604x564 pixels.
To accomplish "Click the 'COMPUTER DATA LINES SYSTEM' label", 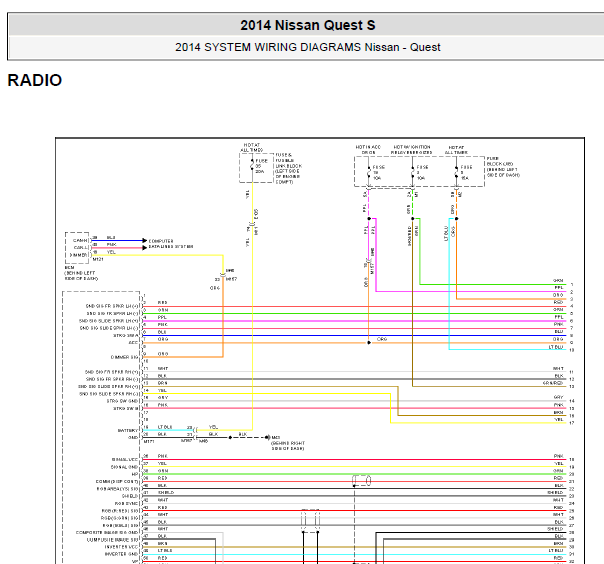I will click(171, 244).
